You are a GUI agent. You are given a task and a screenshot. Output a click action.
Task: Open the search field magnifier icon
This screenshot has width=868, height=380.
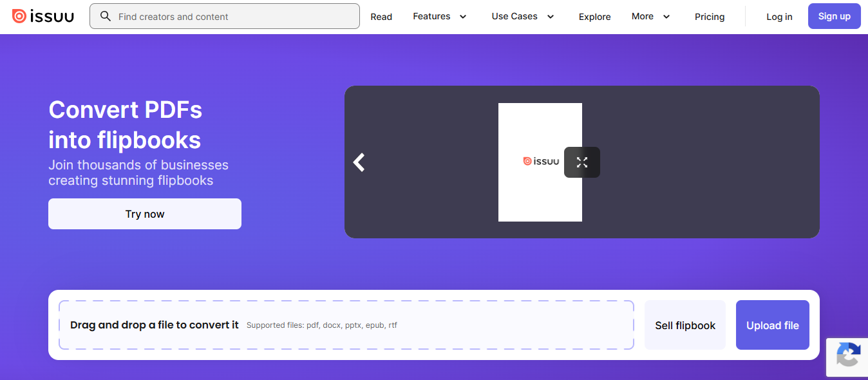pyautogui.click(x=105, y=16)
